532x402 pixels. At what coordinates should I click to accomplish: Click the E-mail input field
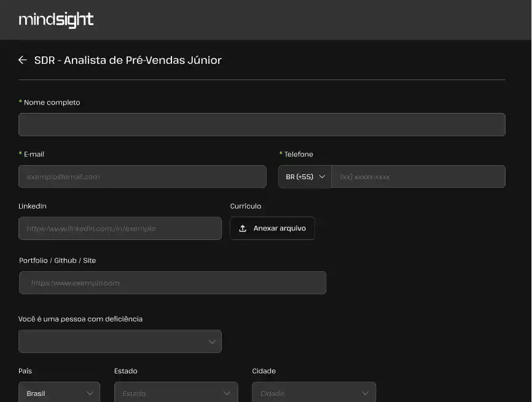coord(143,177)
